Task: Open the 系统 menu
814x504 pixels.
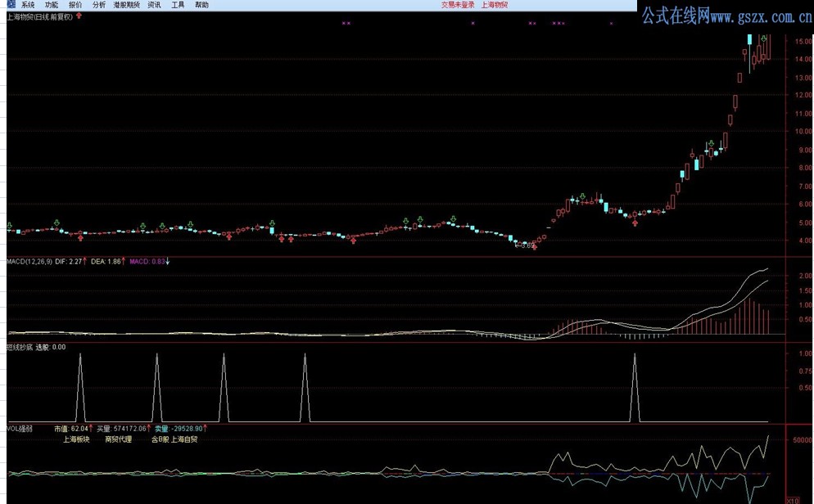Action: (28, 5)
